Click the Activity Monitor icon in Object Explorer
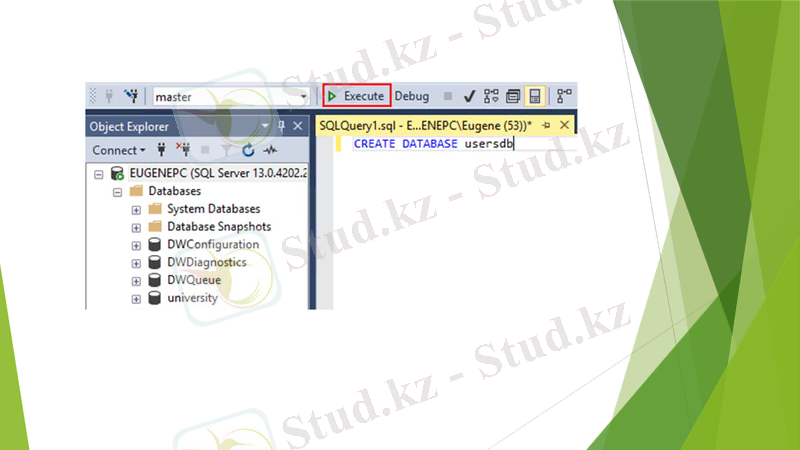This screenshot has height=450, width=800. point(270,150)
